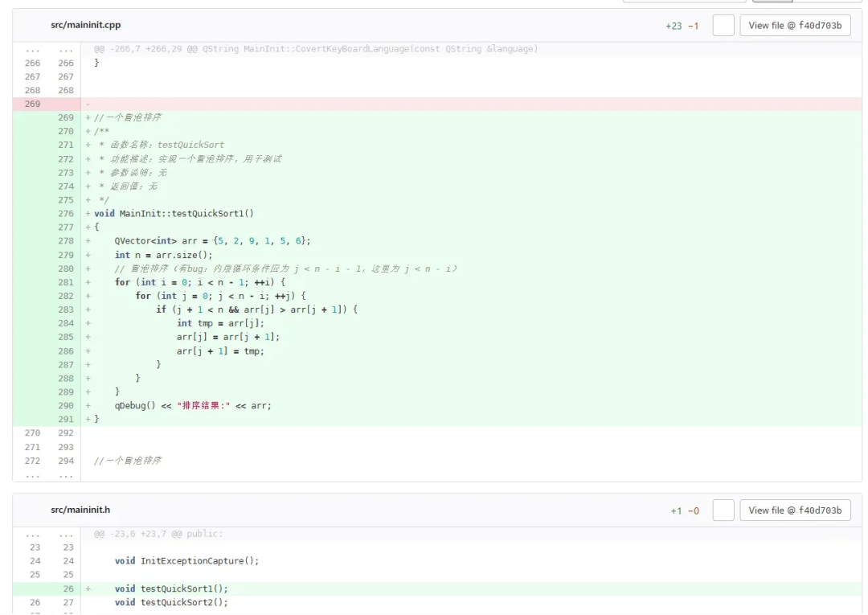Click View file @ f40d703b for maininit.cpp
This screenshot has width=868, height=615.
[795, 26]
